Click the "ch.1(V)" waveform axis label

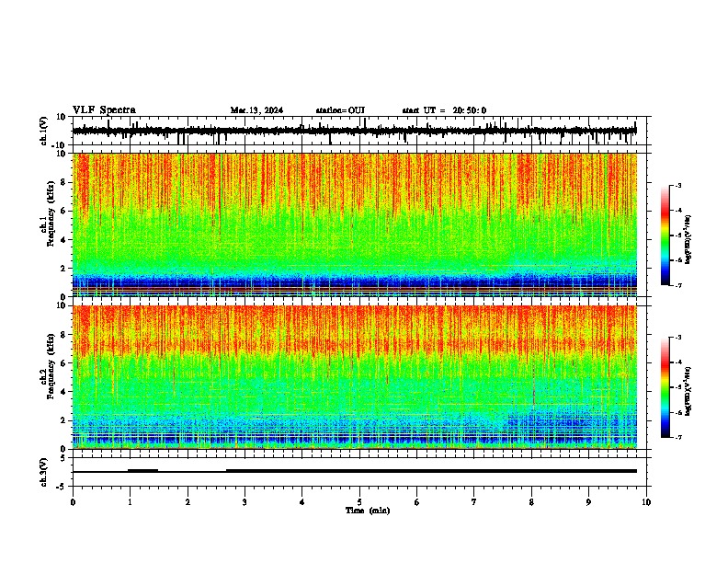[44, 131]
